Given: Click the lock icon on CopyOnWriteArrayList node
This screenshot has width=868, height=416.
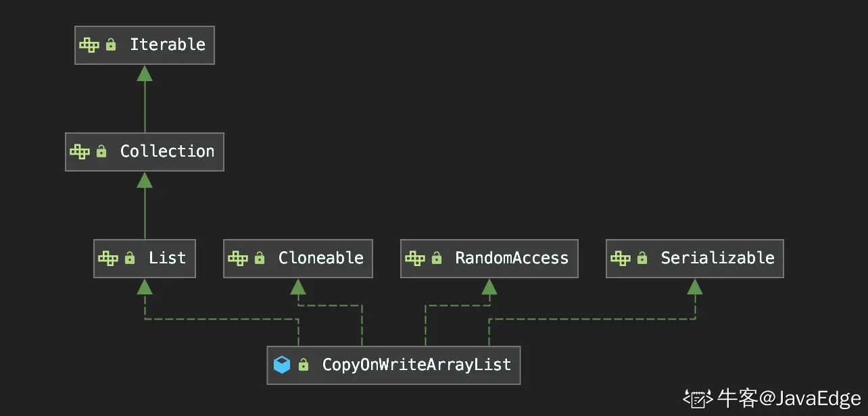Looking at the screenshot, I should pyautogui.click(x=304, y=365).
